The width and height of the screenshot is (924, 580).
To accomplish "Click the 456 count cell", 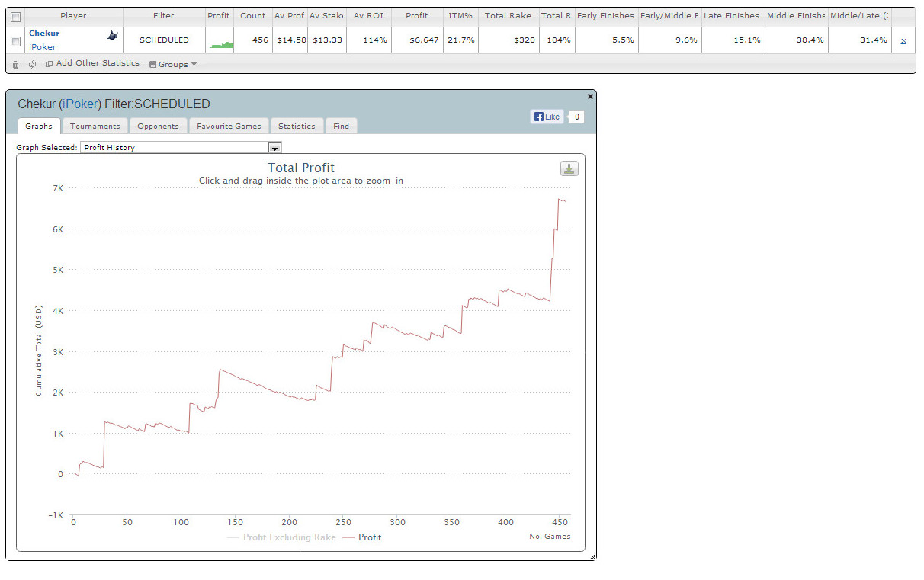I will click(252, 40).
